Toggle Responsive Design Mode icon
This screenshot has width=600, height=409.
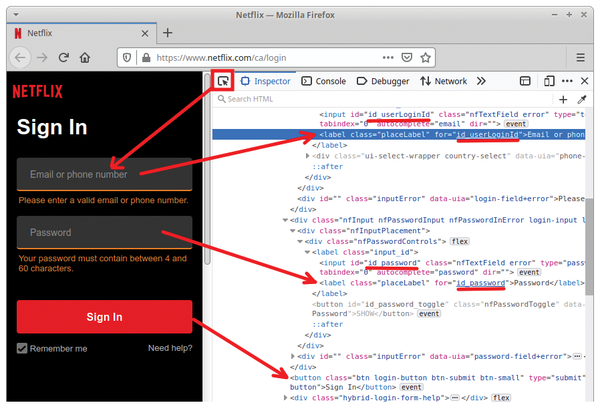point(549,81)
